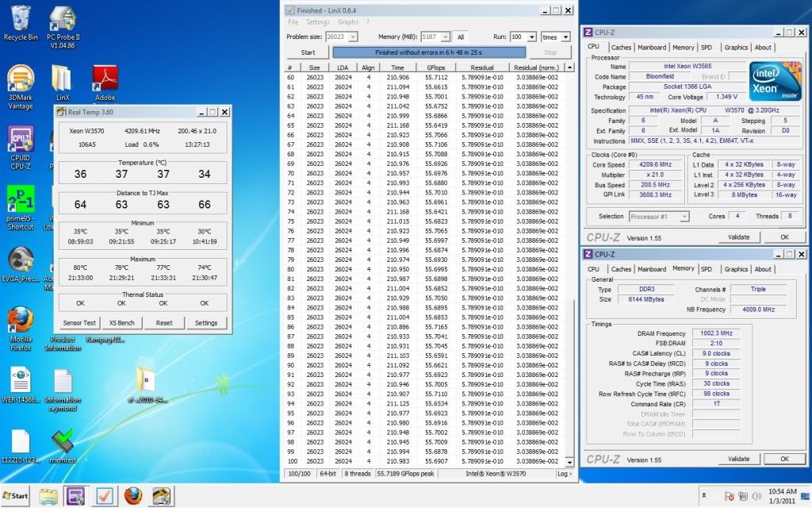Switch to CPU-Z via its taskbar icon
The height and width of the screenshot is (508, 812).
[76, 496]
